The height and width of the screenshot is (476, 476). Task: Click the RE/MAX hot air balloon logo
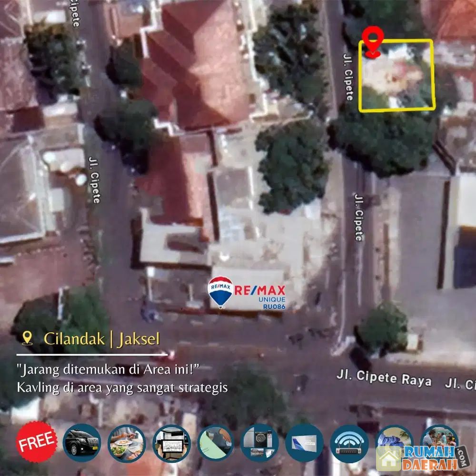click(x=220, y=292)
